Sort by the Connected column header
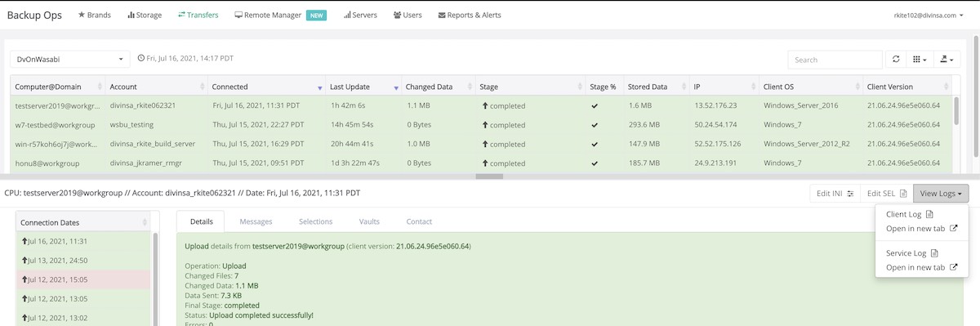 click(266, 87)
